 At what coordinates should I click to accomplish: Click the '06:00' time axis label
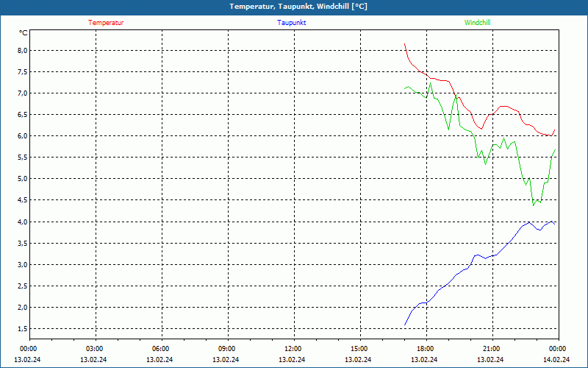click(x=160, y=349)
